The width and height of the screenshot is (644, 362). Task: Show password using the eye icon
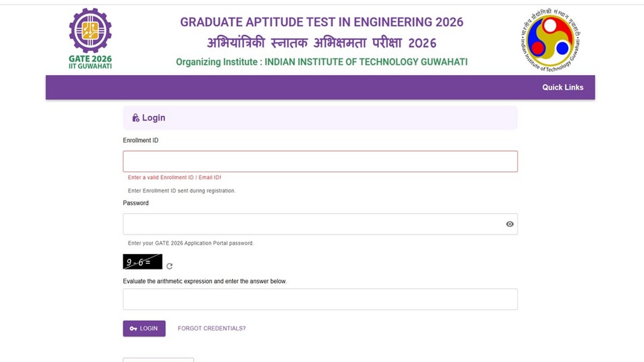[510, 224]
